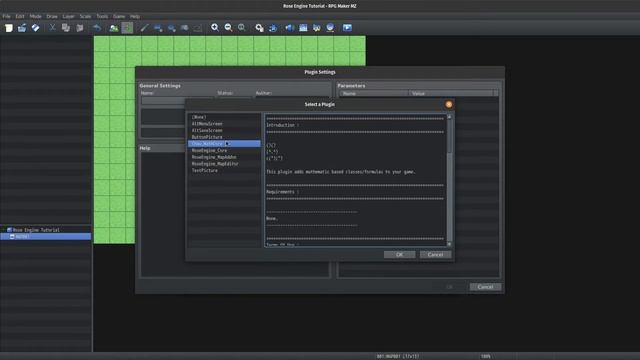Click the description scrollbar up arrow
Image resolution: width=640 pixels, height=360 pixels.
[x=449, y=117]
